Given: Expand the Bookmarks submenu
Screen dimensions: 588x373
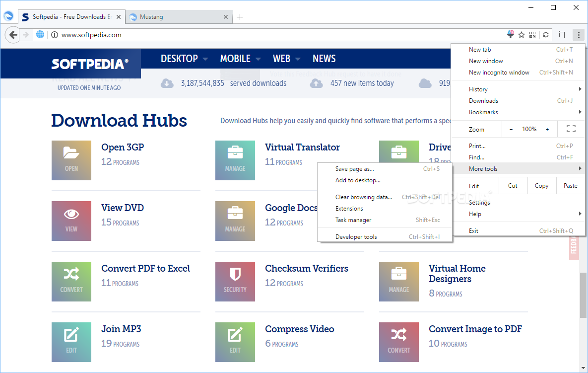Looking at the screenshot, I should tap(518, 112).
